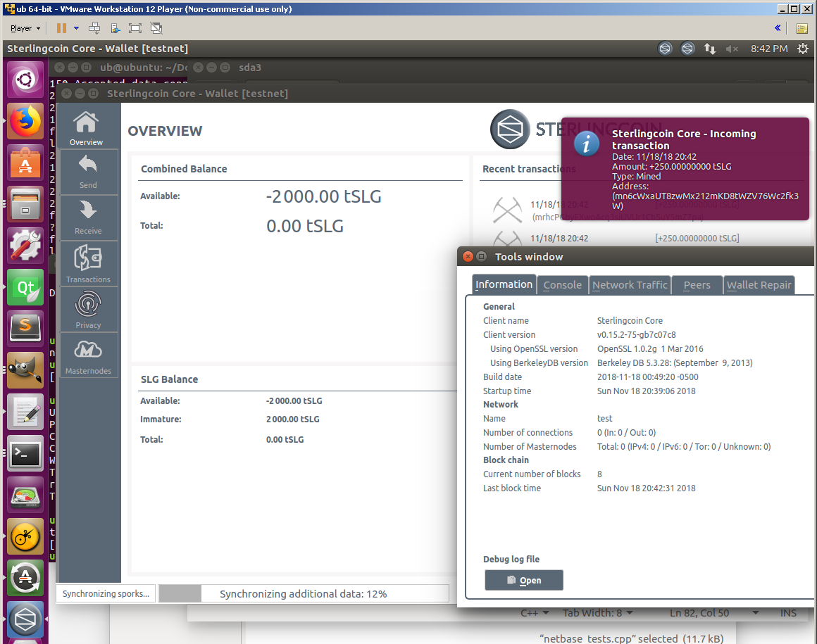Image resolution: width=817 pixels, height=644 pixels.
Task: Click the 'sda3' window title
Action: click(x=249, y=67)
